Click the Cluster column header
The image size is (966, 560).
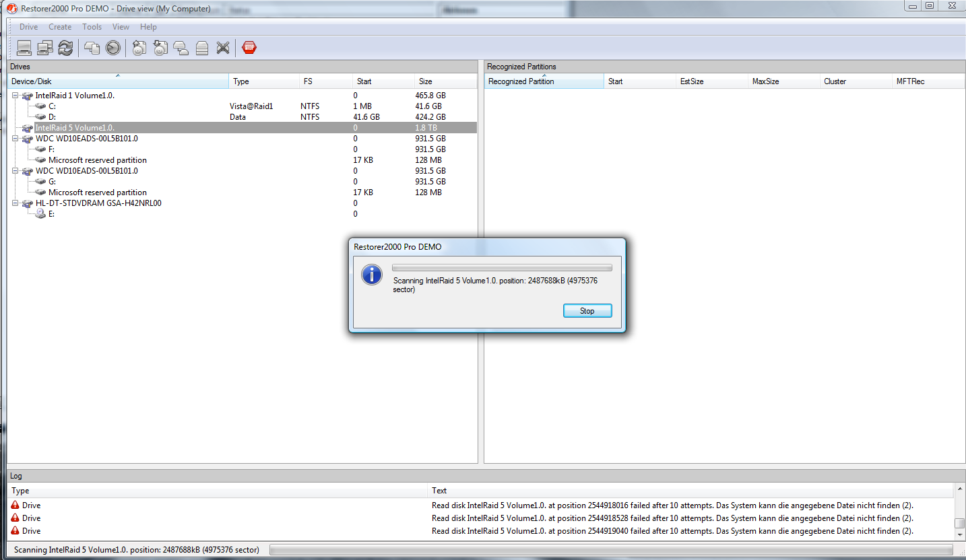click(856, 81)
